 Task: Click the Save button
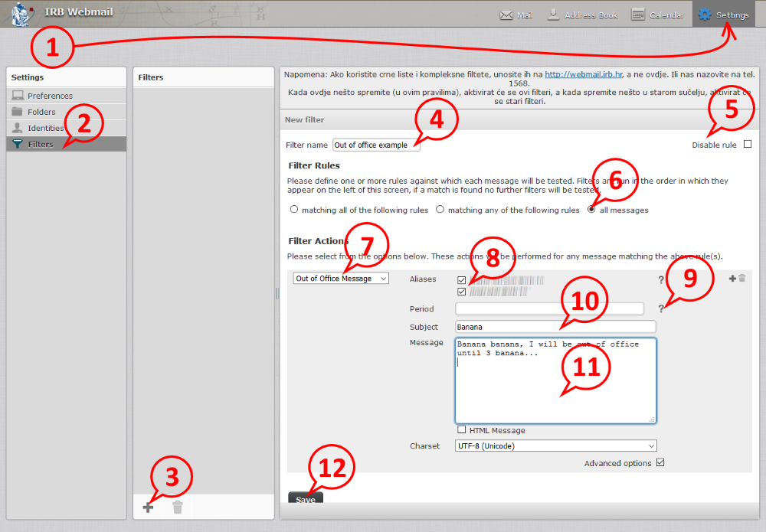[305, 499]
